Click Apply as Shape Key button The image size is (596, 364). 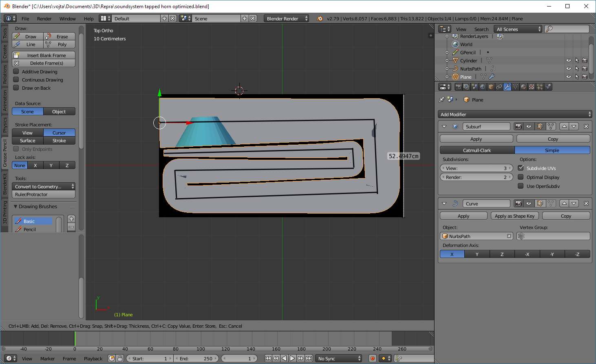pos(514,216)
